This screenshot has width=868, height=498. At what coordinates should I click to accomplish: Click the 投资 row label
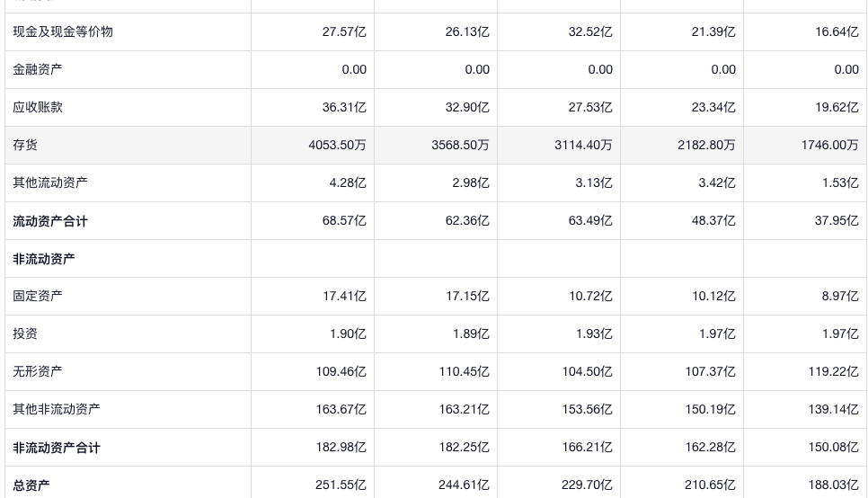click(25, 333)
